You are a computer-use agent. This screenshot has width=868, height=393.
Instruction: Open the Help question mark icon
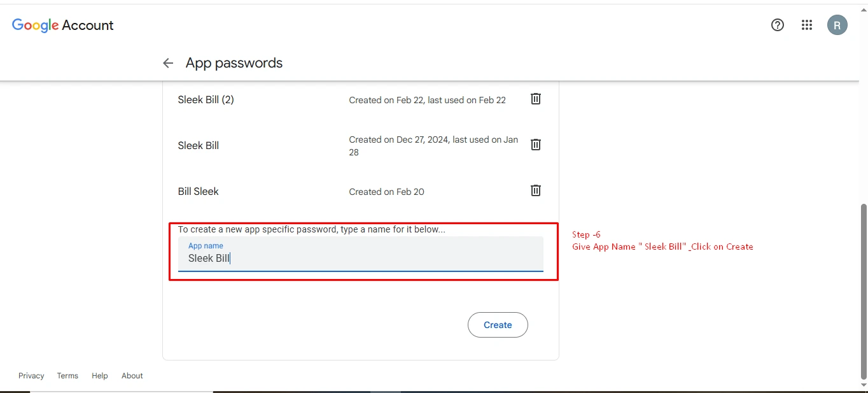777,25
